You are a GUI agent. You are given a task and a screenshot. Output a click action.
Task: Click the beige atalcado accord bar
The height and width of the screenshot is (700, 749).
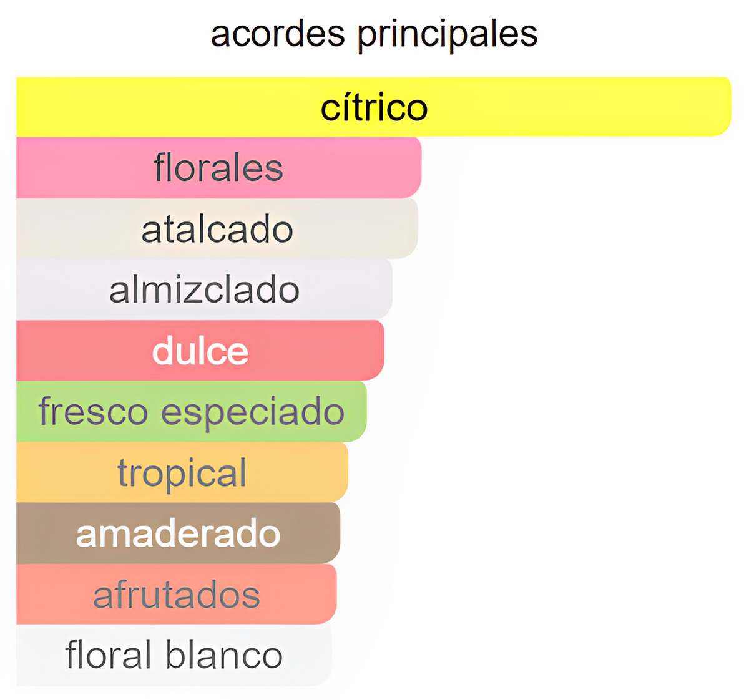click(217, 229)
